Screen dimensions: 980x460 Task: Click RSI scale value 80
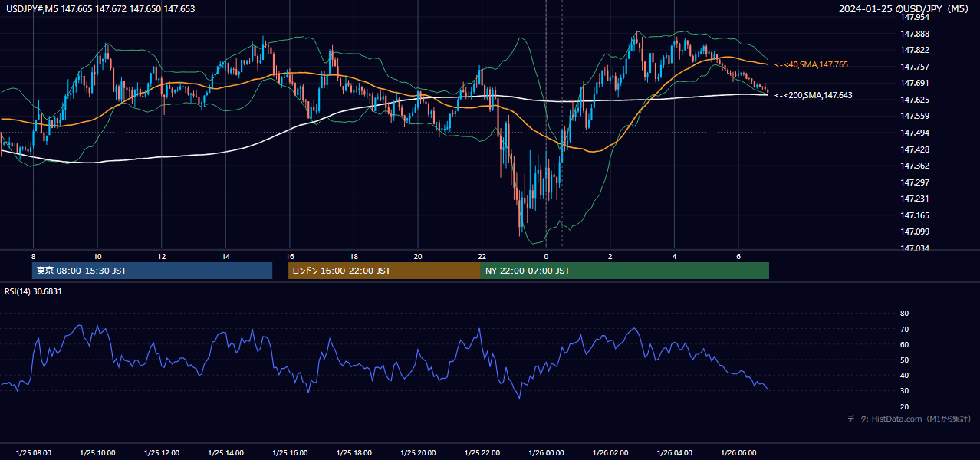point(904,314)
